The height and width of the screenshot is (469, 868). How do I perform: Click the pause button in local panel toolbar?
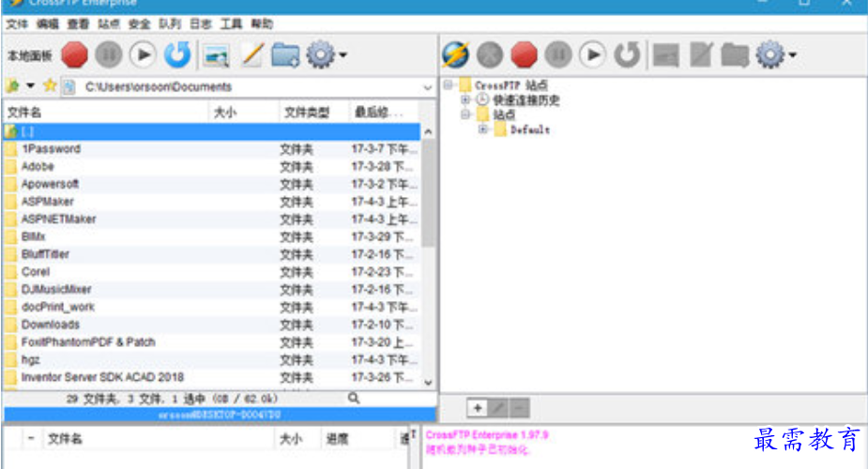click(109, 54)
